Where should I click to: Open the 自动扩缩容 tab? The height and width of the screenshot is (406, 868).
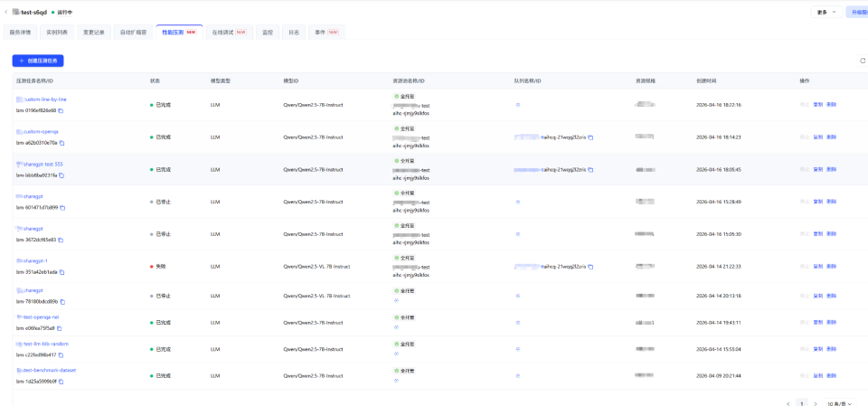click(x=134, y=33)
